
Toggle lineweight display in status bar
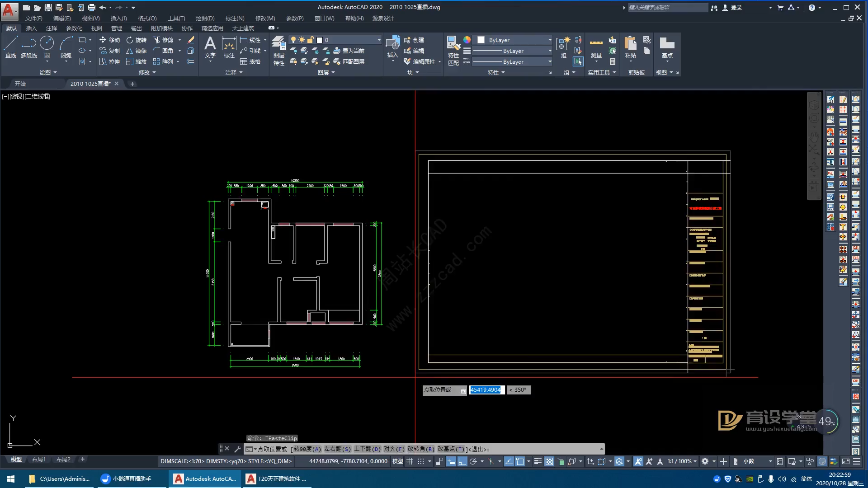click(x=538, y=461)
